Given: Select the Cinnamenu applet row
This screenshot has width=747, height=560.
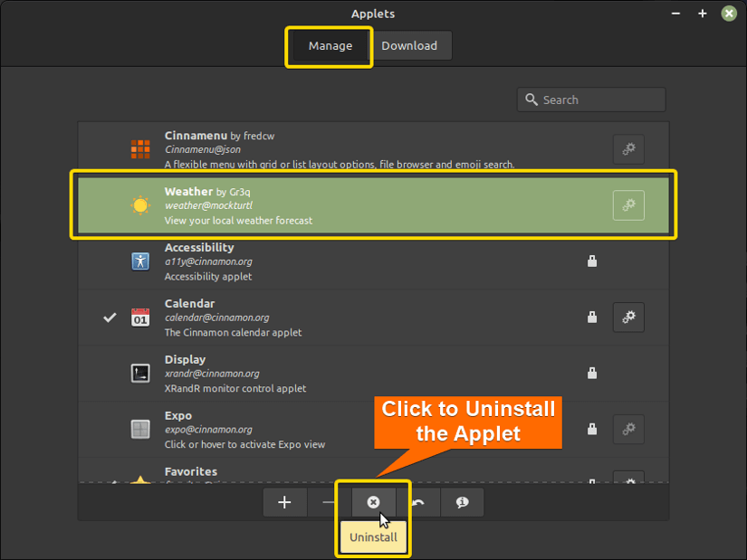Looking at the screenshot, I should [373, 149].
